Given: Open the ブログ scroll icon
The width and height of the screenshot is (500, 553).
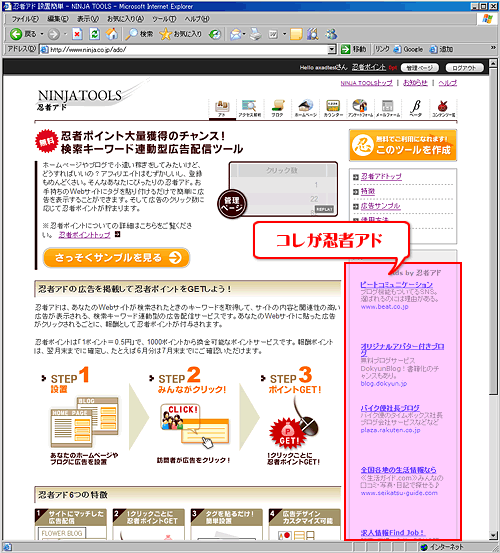Looking at the screenshot, I should click(278, 108).
